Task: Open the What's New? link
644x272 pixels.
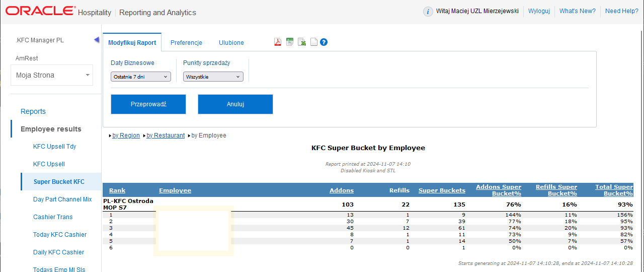Action: (x=577, y=11)
